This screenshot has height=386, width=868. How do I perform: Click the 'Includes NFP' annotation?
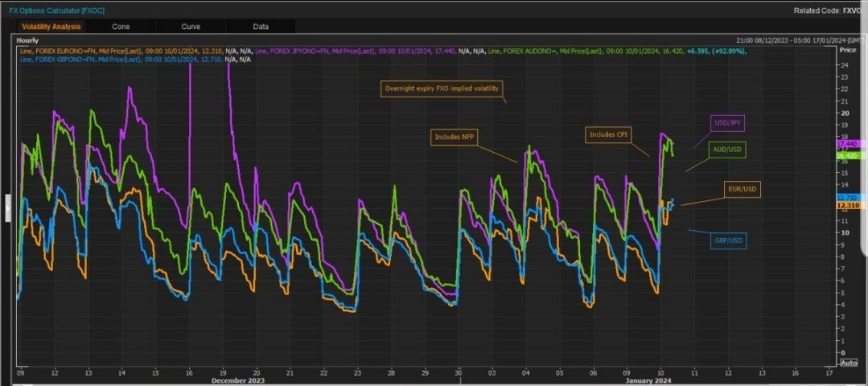pos(455,137)
